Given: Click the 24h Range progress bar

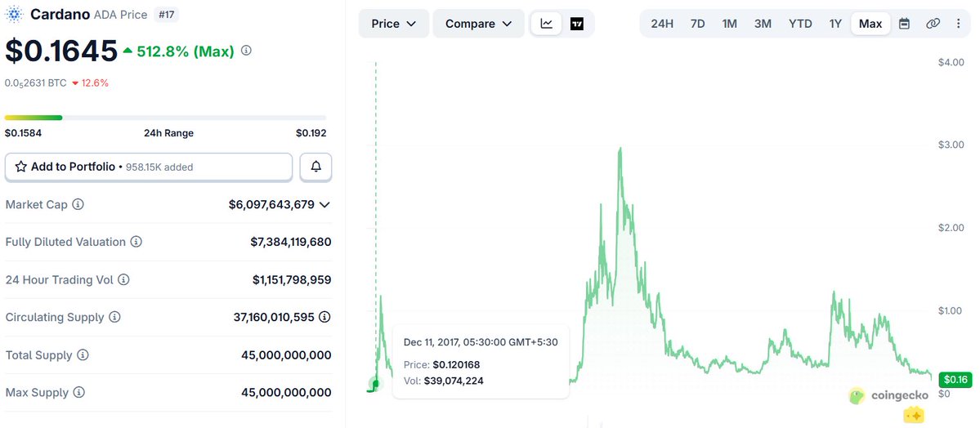Looking at the screenshot, I should 166,118.
